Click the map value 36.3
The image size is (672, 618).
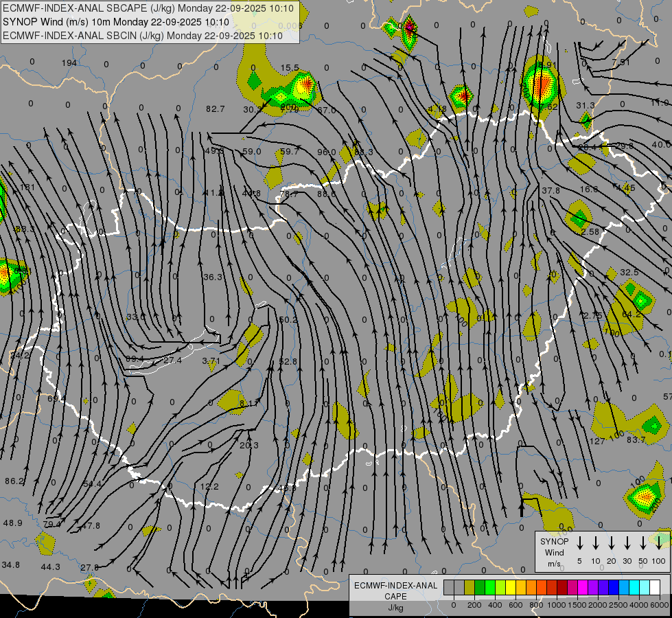213,277
